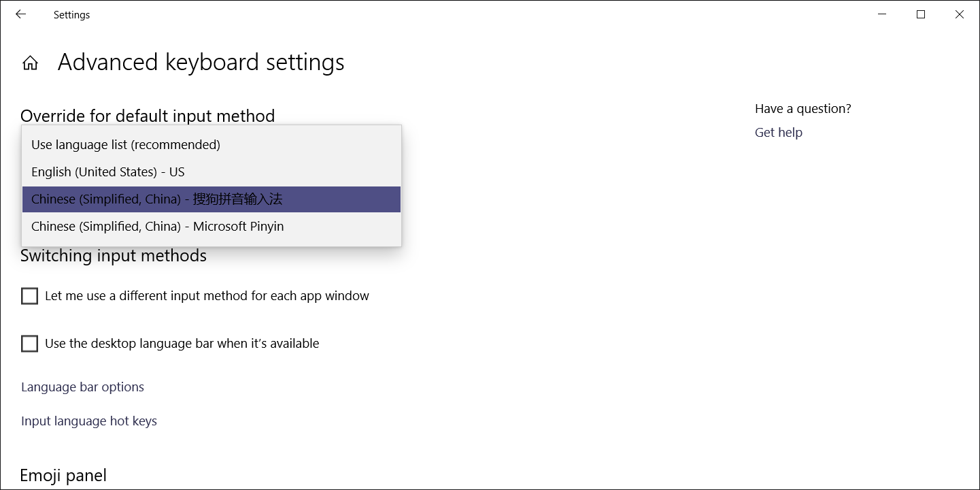Select "Use language list (recommended)" option
The width and height of the screenshot is (980, 490).
coord(212,145)
